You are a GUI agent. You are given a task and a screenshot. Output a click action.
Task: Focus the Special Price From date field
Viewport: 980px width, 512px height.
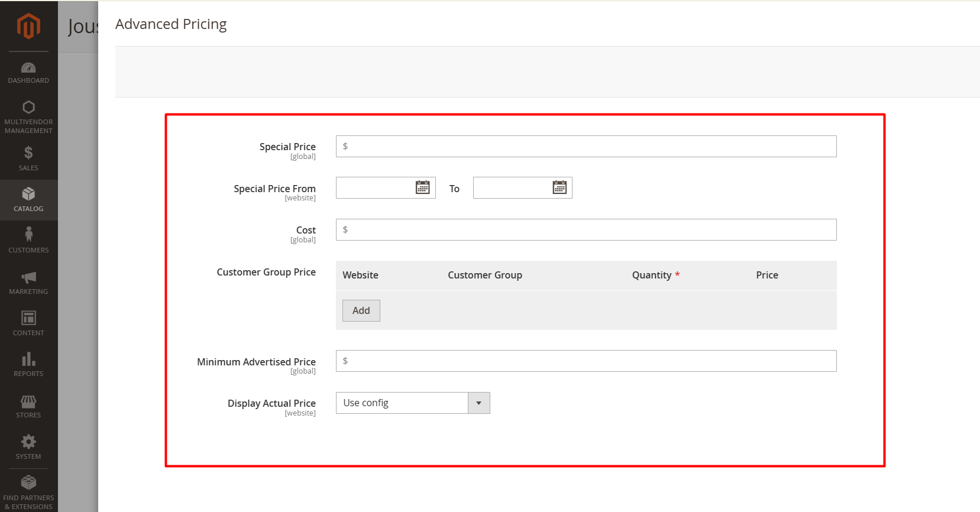[x=386, y=188]
